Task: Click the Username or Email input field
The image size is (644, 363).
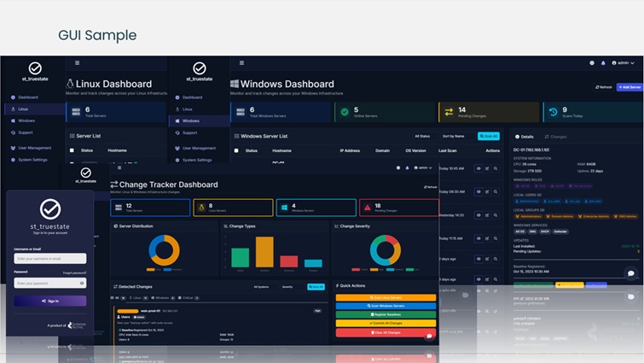Action: [50, 258]
